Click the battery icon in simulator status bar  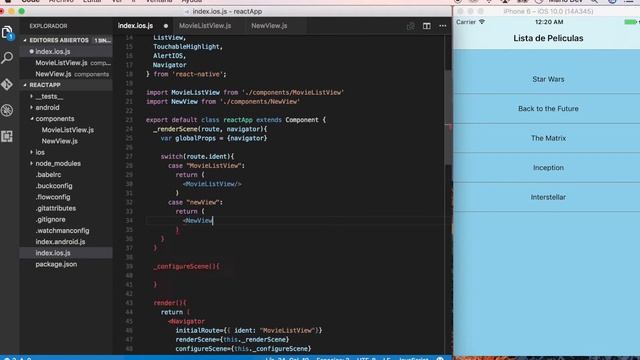pos(631,22)
